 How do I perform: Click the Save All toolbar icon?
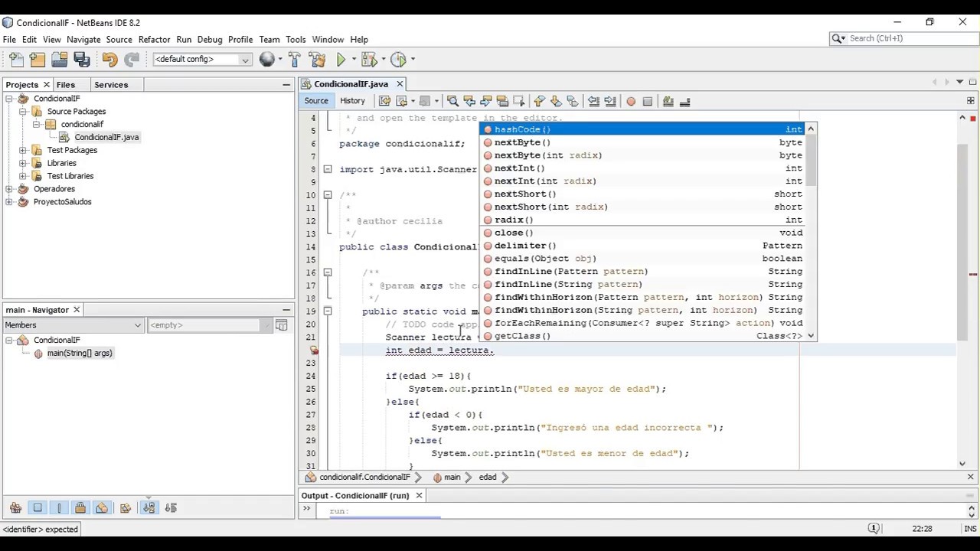coord(81,60)
